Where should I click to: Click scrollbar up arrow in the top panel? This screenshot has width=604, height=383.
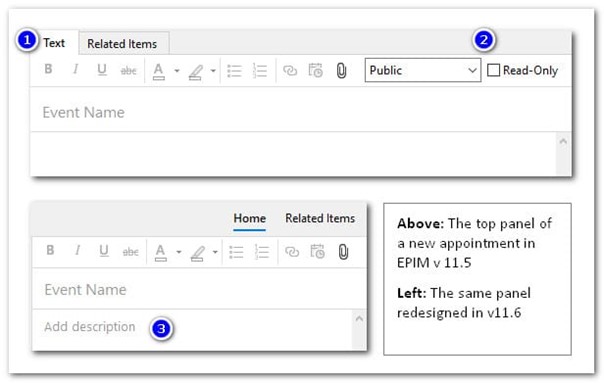tap(563, 141)
